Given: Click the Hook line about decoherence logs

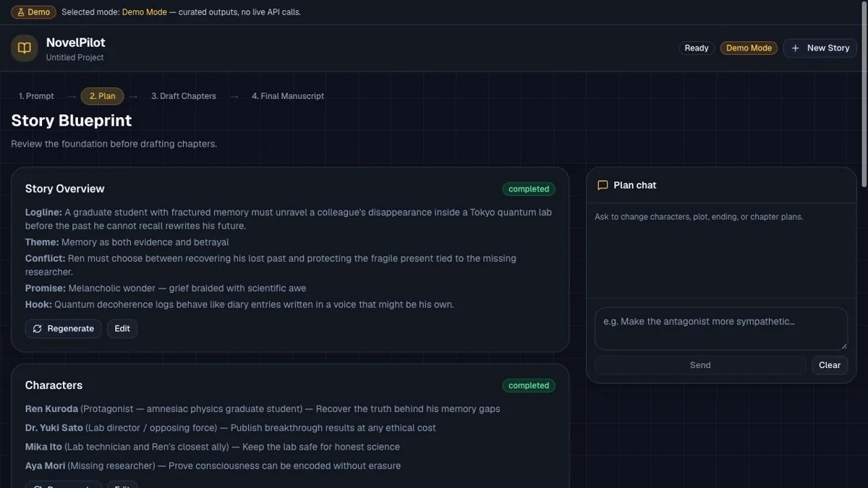Looking at the screenshot, I should 239,304.
